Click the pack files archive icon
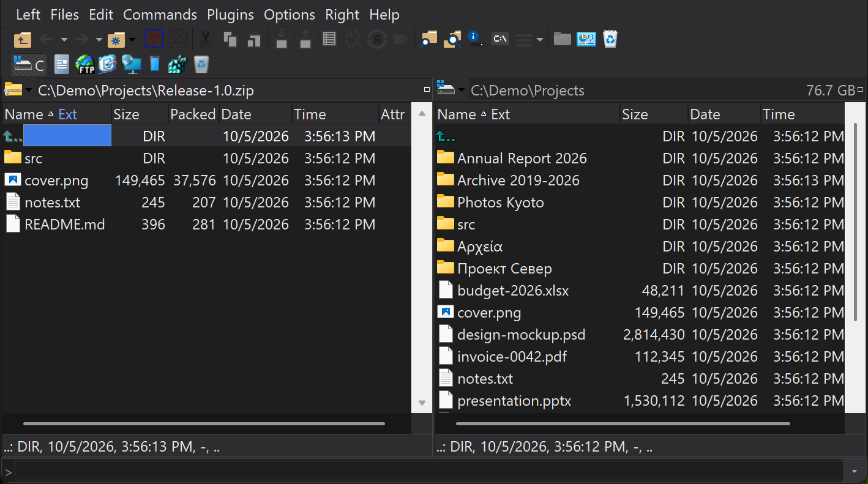The width and height of the screenshot is (868, 484). pyautogui.click(x=281, y=40)
